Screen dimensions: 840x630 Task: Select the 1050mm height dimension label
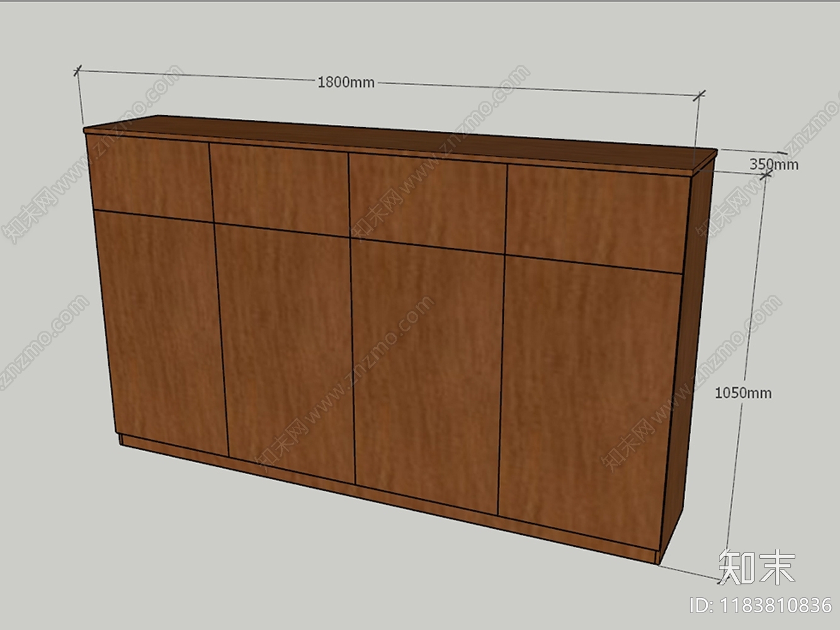click(x=743, y=392)
